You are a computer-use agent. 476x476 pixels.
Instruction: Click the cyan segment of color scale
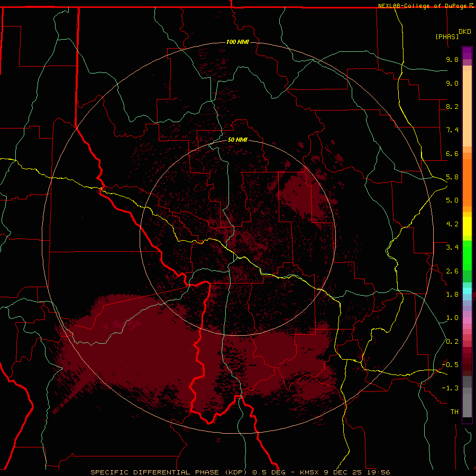point(467,291)
